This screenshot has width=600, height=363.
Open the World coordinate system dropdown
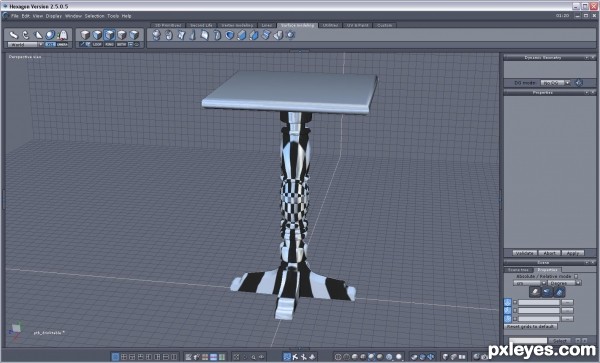(26, 45)
